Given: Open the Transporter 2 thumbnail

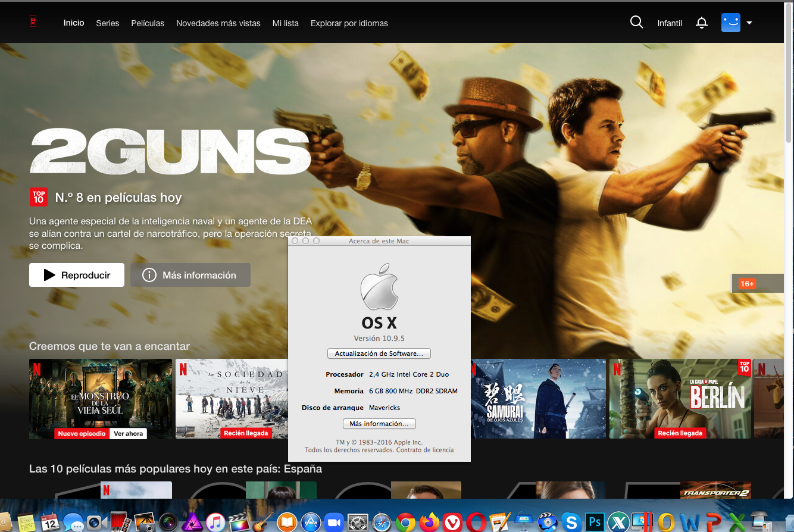Looking at the screenshot, I should [x=715, y=490].
